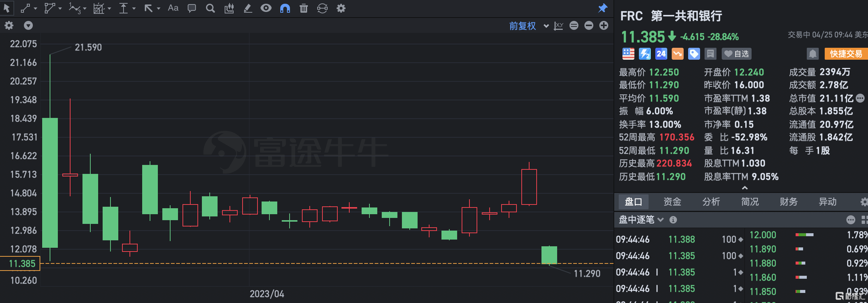
Task: Click the 24-hour trading badge
Action: pos(661,54)
